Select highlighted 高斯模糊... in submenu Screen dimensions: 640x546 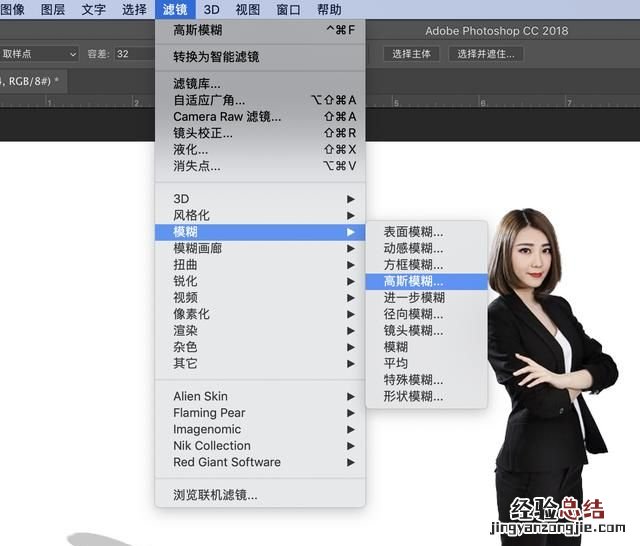tap(427, 281)
